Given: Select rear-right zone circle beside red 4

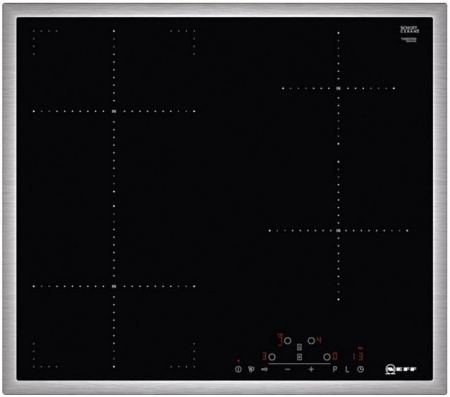Looking at the screenshot, I should [311, 341].
